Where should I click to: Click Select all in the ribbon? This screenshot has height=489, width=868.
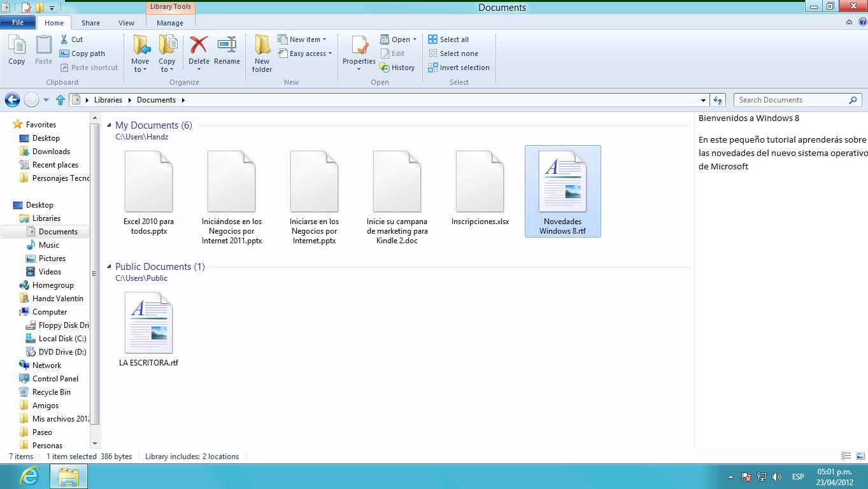coord(448,39)
